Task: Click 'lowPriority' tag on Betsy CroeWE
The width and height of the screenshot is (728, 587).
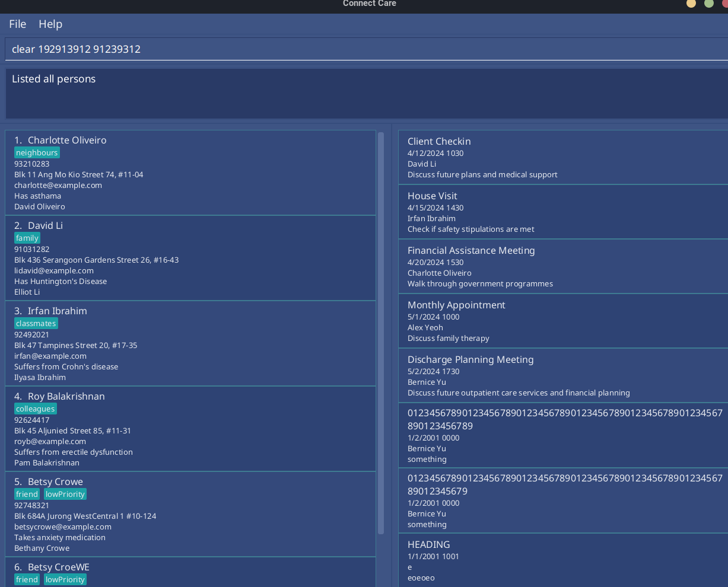Action: [65, 580]
